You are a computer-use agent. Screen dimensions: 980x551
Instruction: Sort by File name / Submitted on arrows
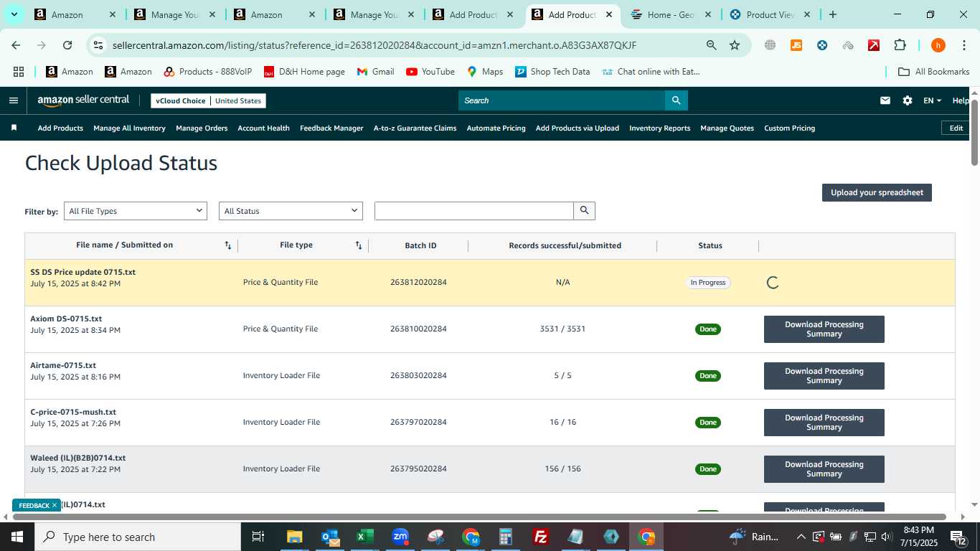(x=228, y=245)
